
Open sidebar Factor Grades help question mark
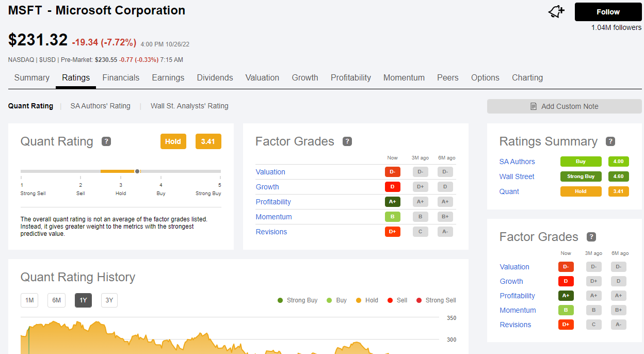pyautogui.click(x=591, y=237)
